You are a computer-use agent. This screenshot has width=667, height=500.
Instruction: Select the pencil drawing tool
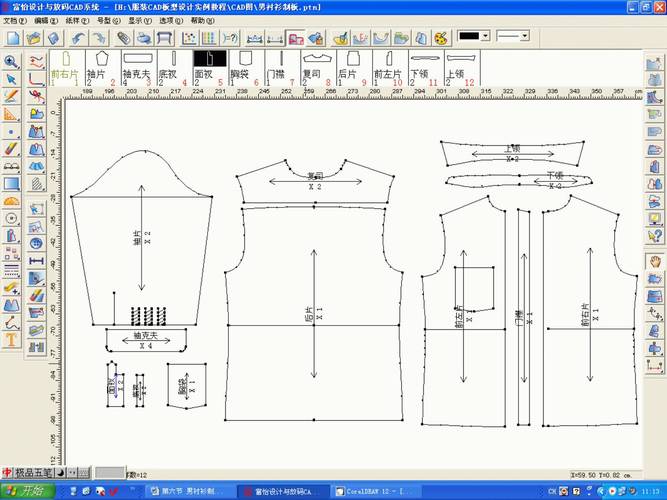pyautogui.click(x=11, y=96)
